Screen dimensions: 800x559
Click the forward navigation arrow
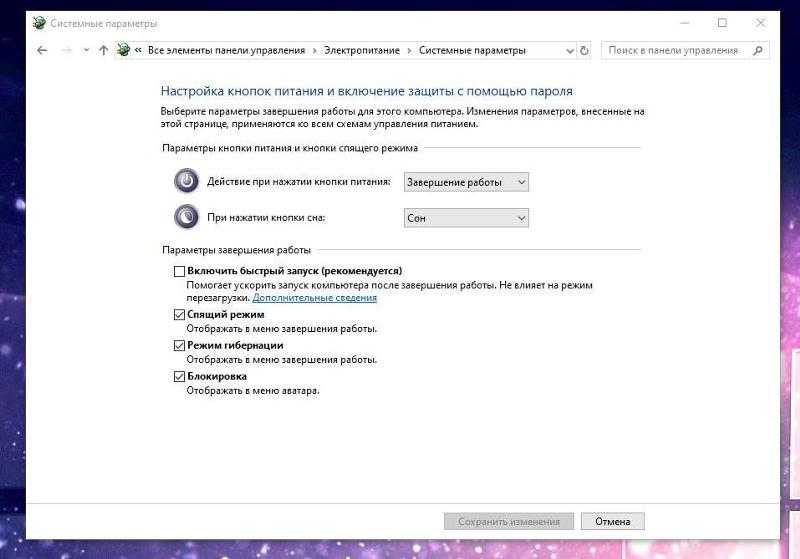(x=67, y=50)
